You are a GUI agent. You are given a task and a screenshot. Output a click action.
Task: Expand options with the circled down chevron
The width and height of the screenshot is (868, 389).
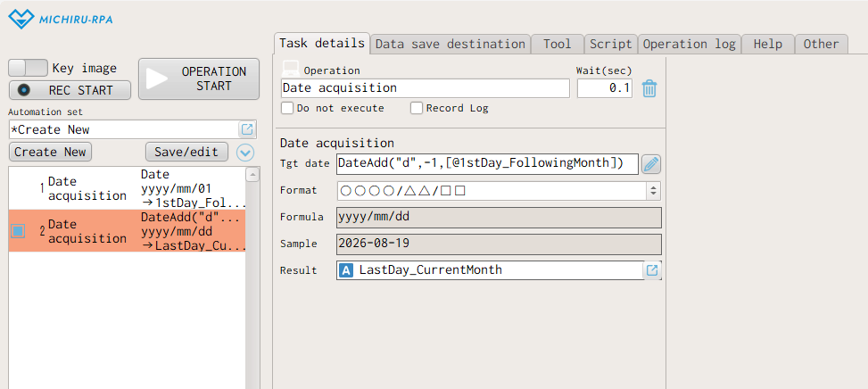[x=244, y=153]
